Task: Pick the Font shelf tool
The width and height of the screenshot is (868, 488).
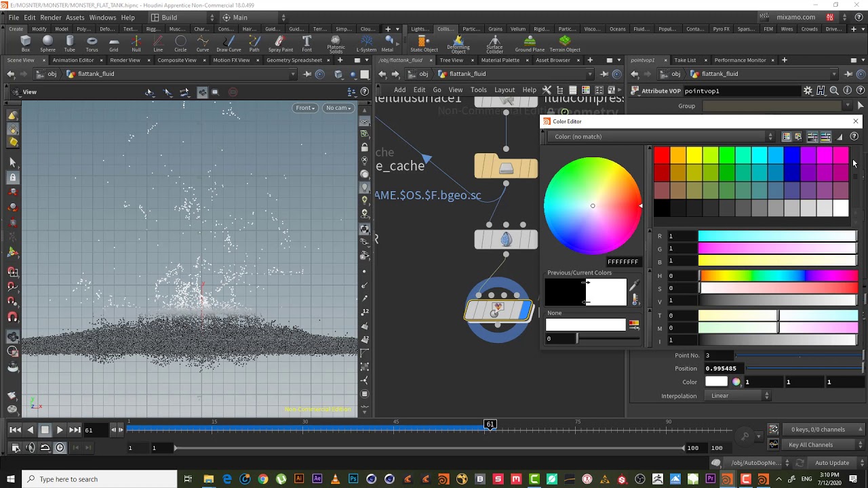Action: pyautogui.click(x=307, y=44)
